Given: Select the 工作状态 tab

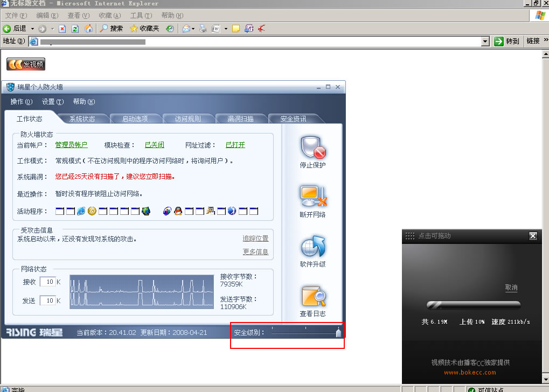Looking at the screenshot, I should point(30,118).
